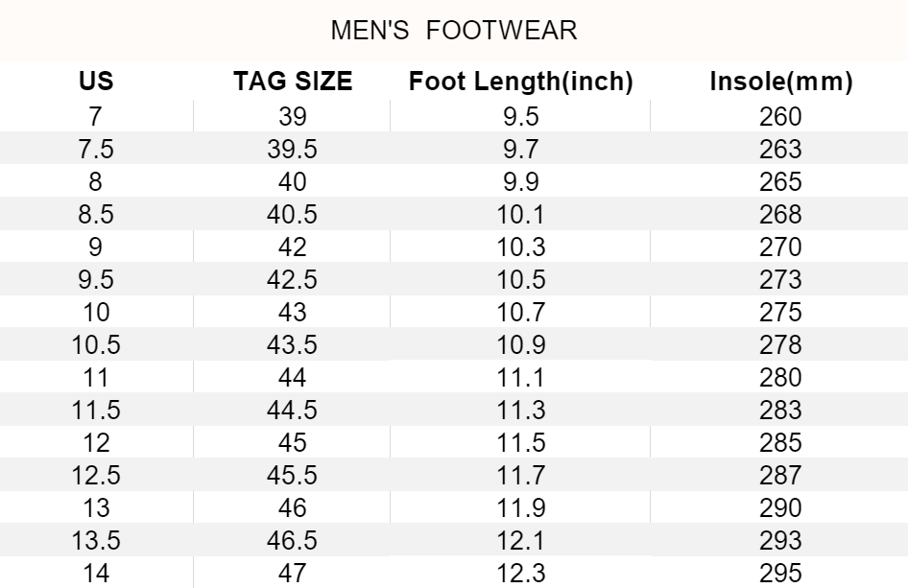This screenshot has height=588, width=908.
Task: Click US size 7 cell
Action: (96, 117)
